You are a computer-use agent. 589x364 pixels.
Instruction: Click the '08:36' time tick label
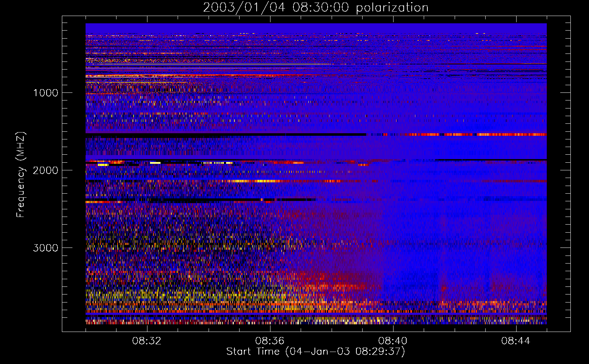(270, 341)
